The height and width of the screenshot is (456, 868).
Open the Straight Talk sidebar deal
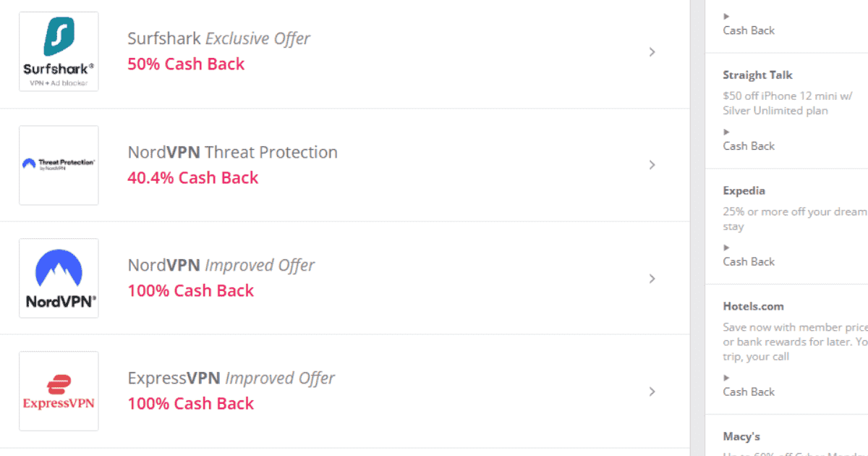click(757, 75)
